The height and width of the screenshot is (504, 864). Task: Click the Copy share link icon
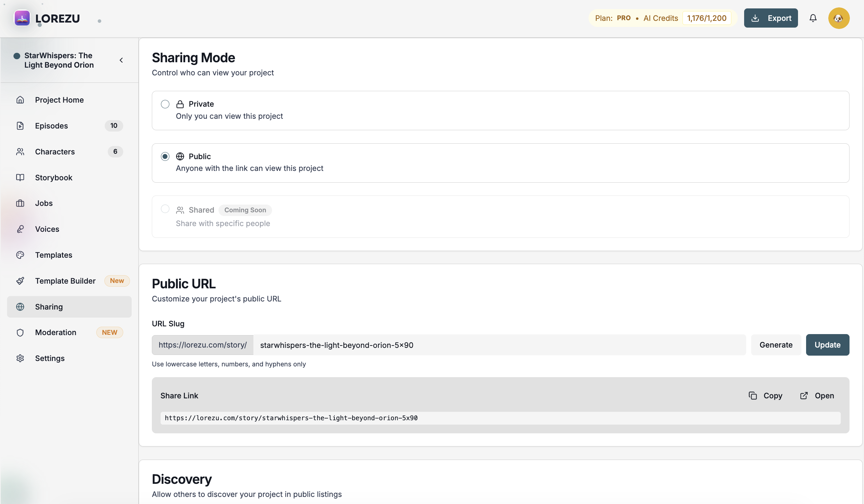click(x=752, y=395)
